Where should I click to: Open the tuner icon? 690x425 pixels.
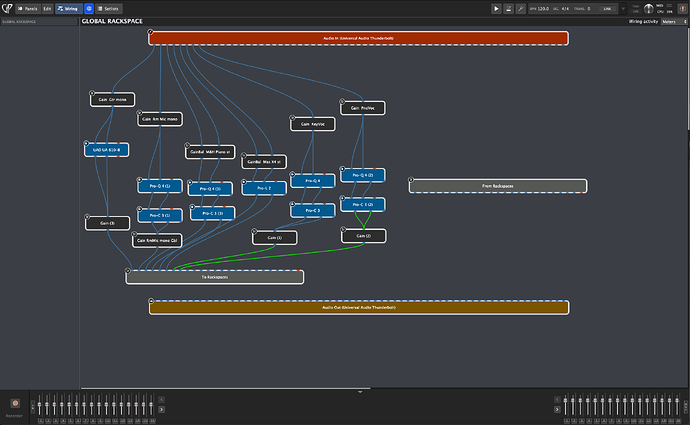[x=521, y=8]
